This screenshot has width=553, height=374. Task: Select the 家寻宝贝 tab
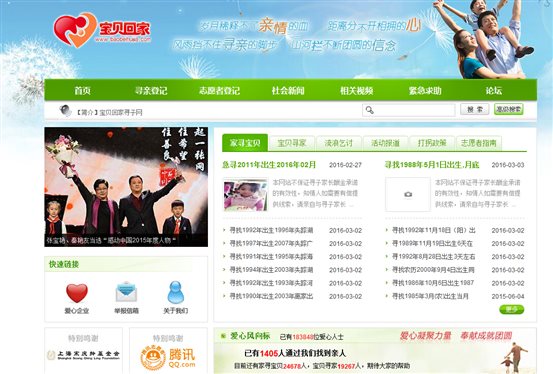coord(245,143)
